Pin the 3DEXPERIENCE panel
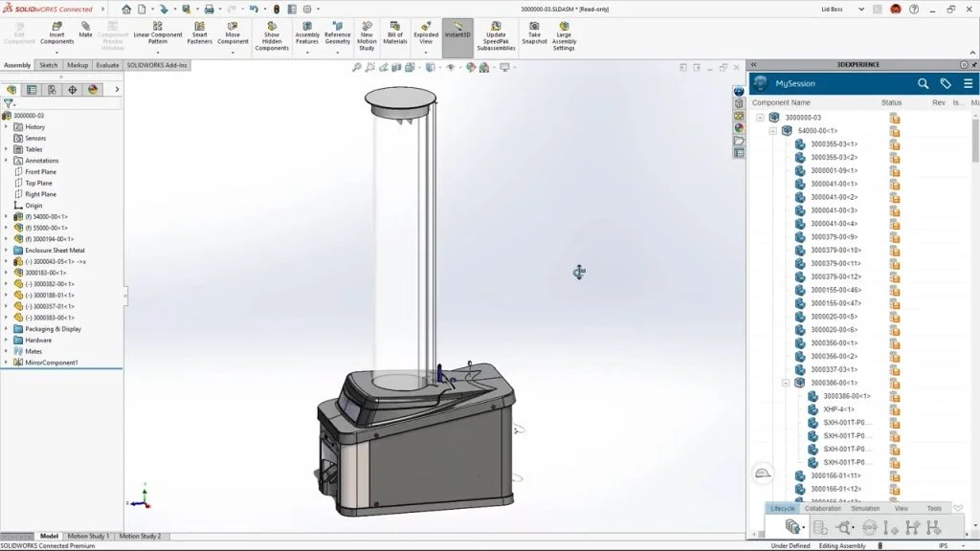The image size is (980, 551). tap(964, 65)
